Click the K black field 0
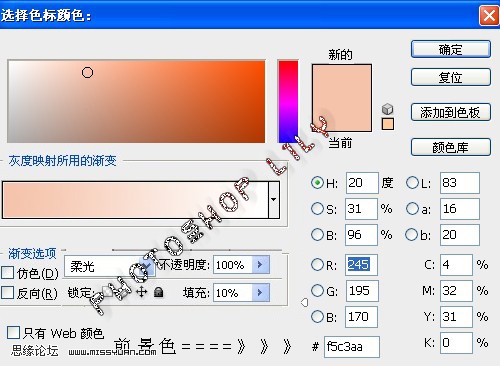500x366 pixels. pos(456,342)
